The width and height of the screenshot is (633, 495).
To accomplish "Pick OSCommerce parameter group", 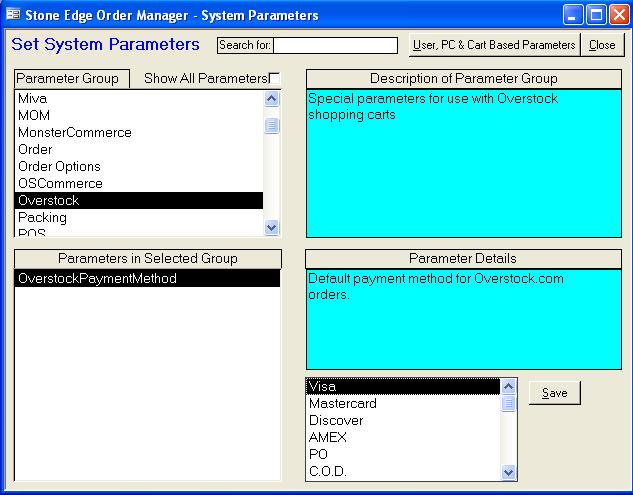I will click(x=138, y=183).
